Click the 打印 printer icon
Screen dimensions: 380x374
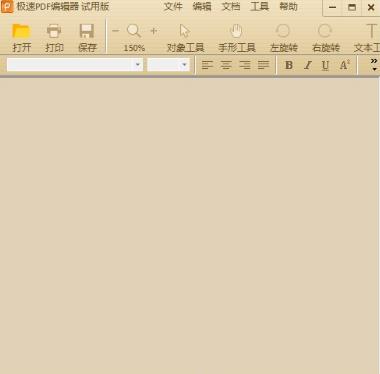click(54, 31)
